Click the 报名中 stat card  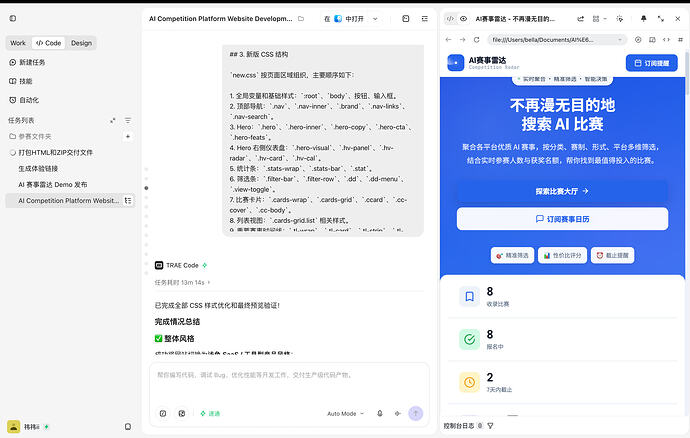(x=562, y=339)
